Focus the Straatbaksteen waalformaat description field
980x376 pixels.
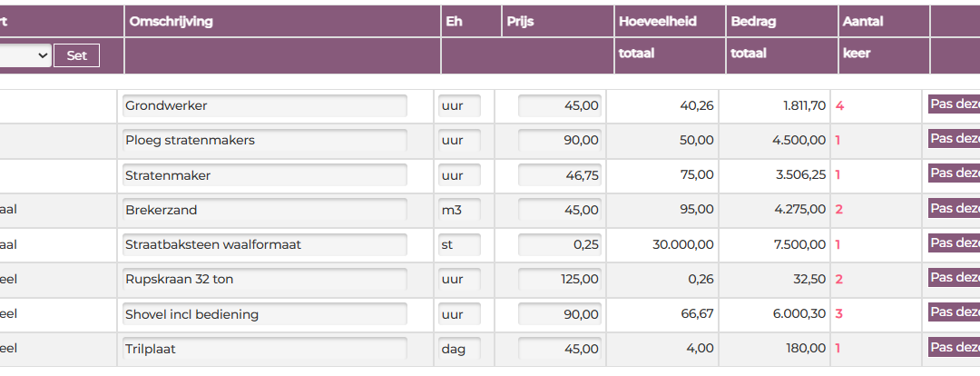(264, 244)
